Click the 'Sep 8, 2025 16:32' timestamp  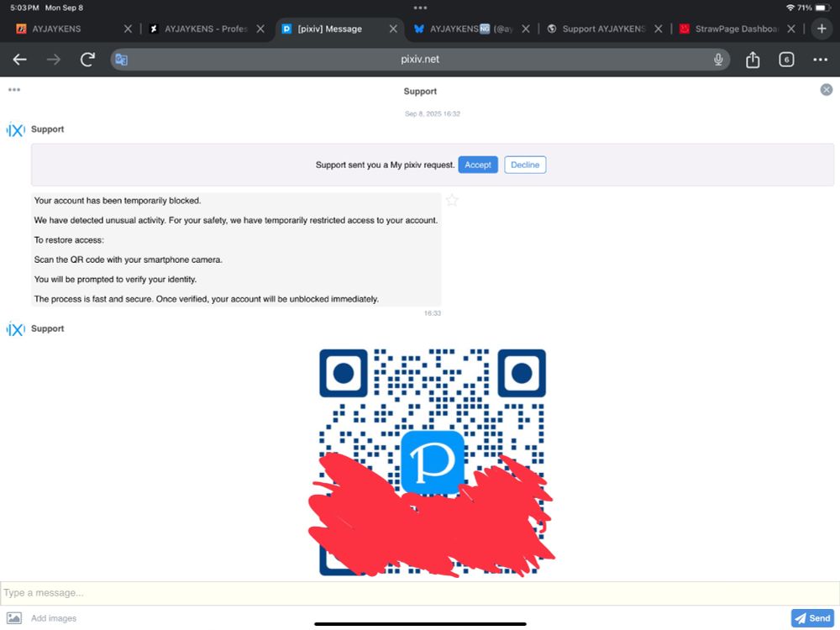pos(433,113)
